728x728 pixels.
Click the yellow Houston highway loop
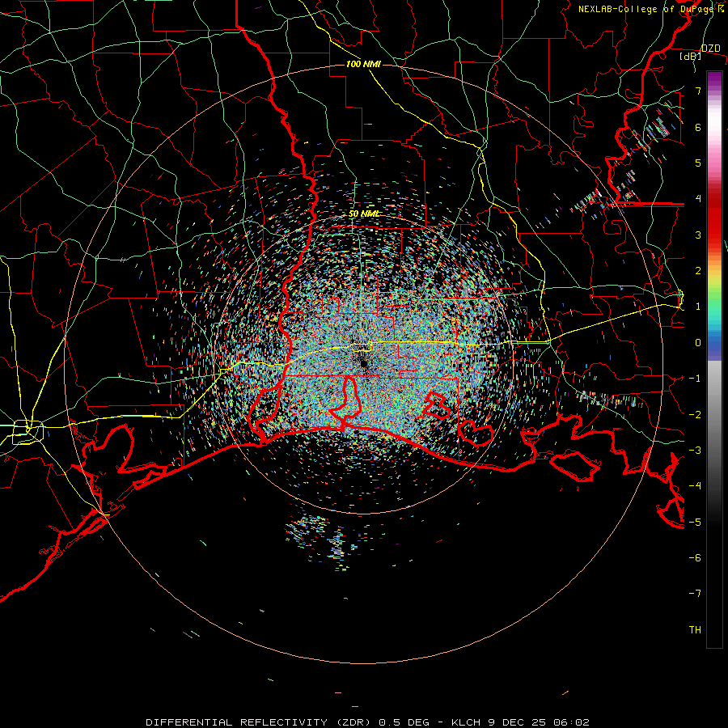coord(28,432)
